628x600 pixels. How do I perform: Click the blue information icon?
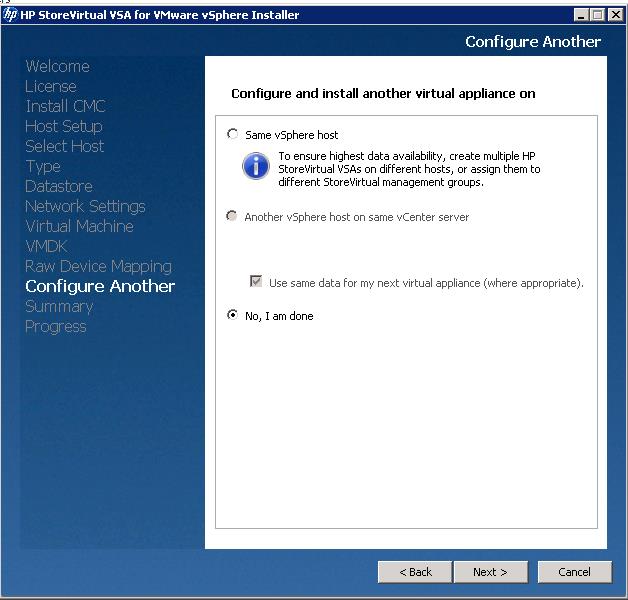pyautogui.click(x=256, y=166)
